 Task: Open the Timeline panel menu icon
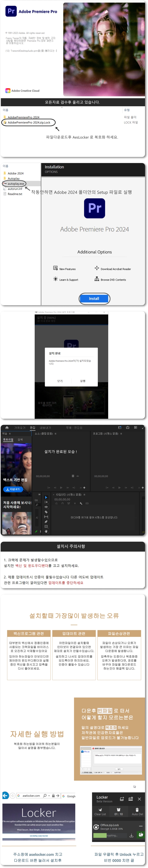coord(84,495)
